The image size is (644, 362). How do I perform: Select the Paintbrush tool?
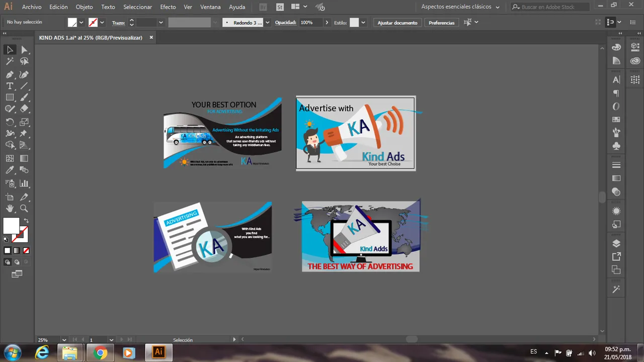point(24,98)
